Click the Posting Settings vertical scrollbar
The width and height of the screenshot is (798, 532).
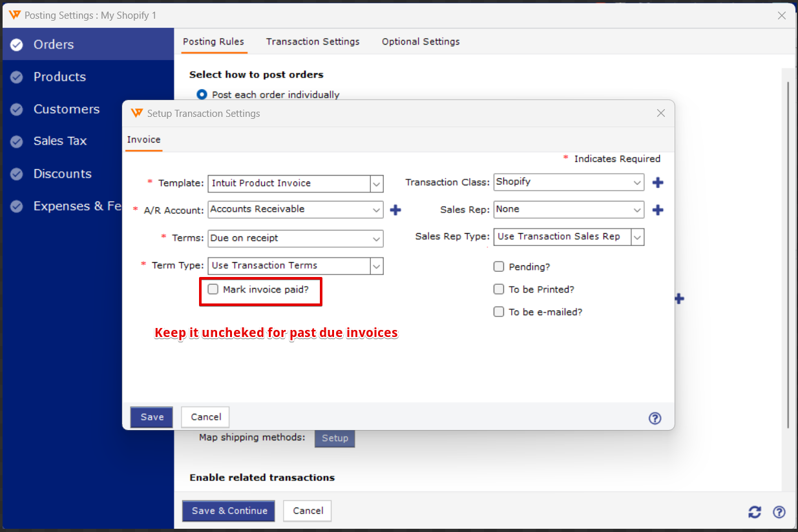pos(788,258)
